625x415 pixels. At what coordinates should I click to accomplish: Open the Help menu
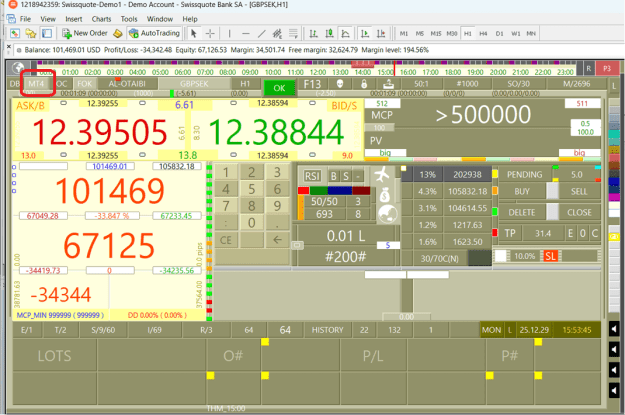(x=190, y=19)
